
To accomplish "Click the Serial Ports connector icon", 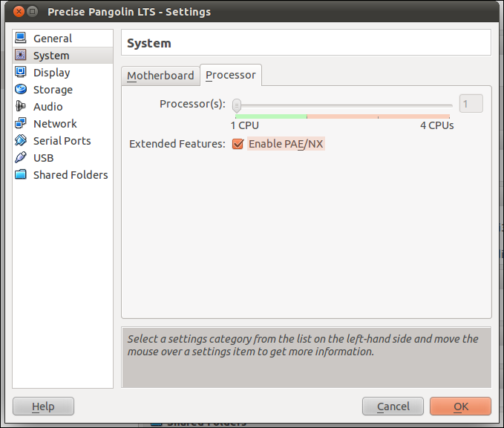I will click(21, 140).
